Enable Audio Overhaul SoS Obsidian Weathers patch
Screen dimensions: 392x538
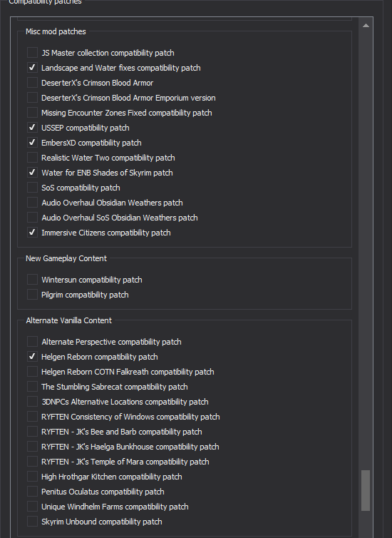tap(32, 218)
